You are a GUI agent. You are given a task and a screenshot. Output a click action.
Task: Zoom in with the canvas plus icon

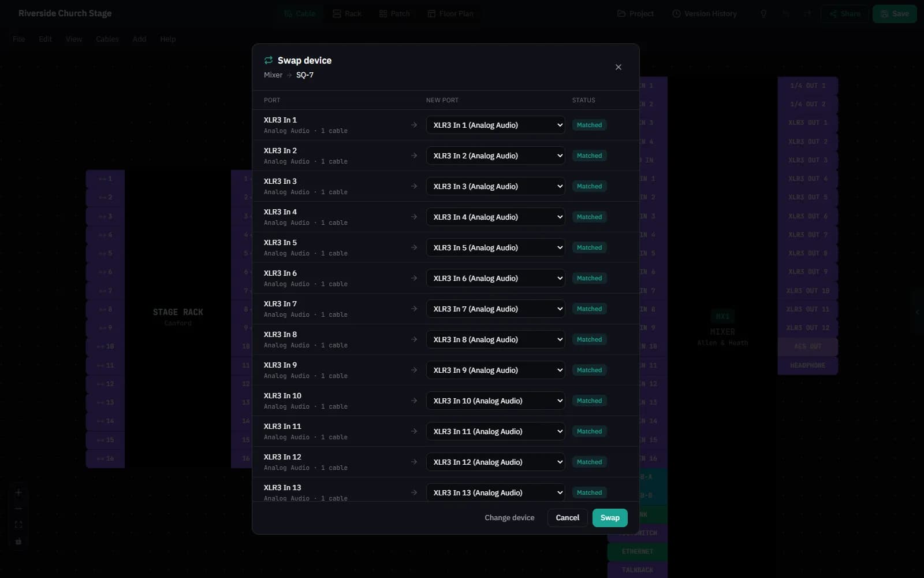click(x=18, y=492)
